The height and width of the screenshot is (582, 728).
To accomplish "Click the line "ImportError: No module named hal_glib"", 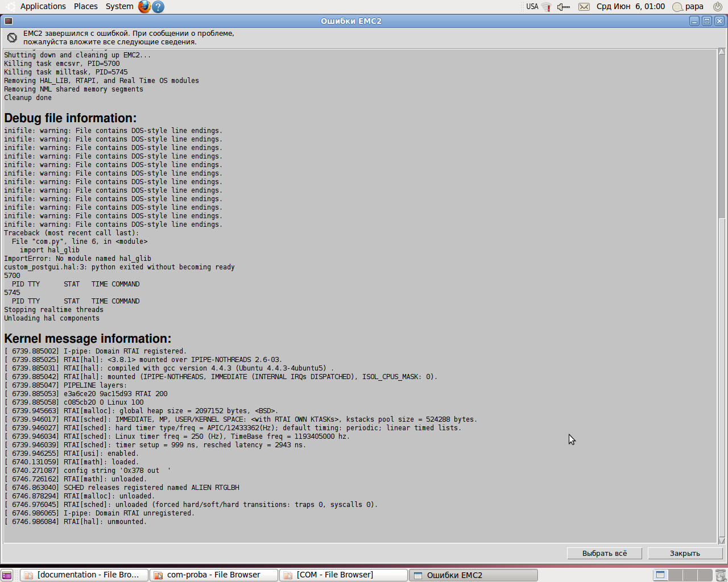I will 78,259.
